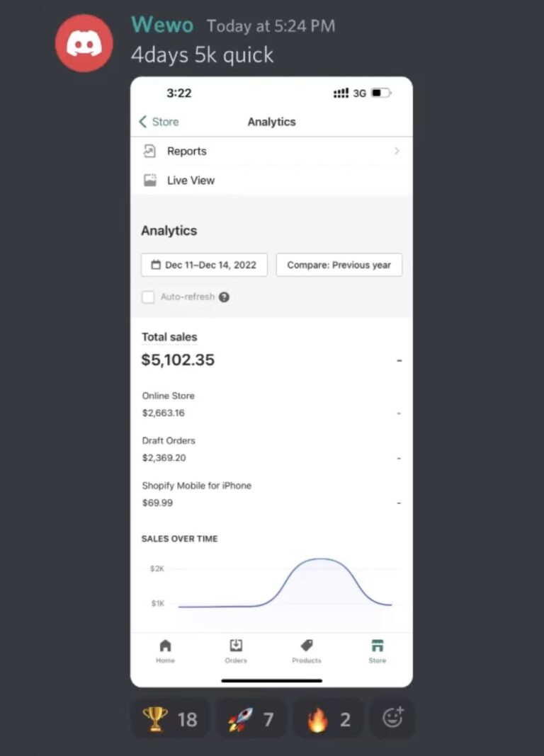The width and height of the screenshot is (544, 756).
Task: Click the Online Store label
Action: coord(169,396)
